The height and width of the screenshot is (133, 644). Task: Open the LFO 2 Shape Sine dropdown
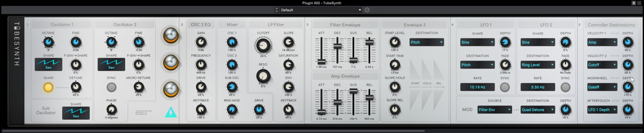point(538,42)
